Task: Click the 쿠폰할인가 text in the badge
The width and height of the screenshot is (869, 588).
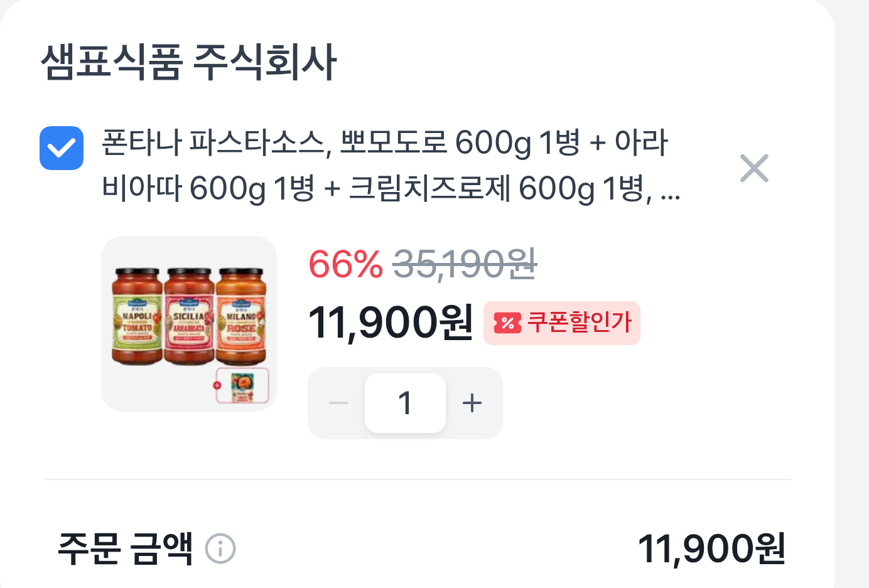Action: [579, 322]
